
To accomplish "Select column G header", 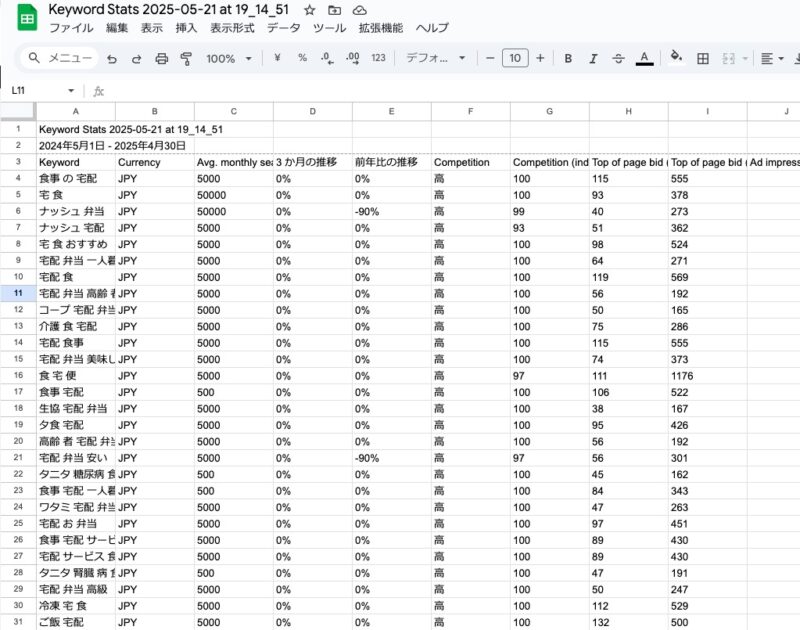I will pos(549,111).
